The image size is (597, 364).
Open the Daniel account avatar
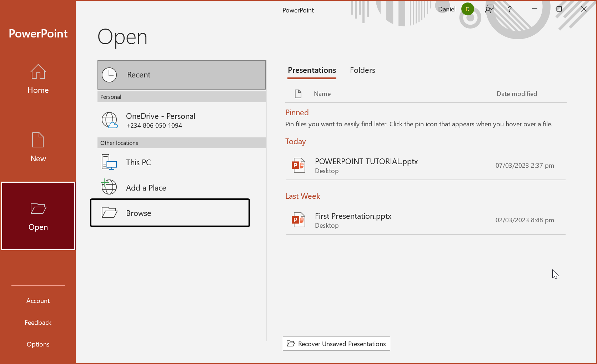[x=467, y=9]
